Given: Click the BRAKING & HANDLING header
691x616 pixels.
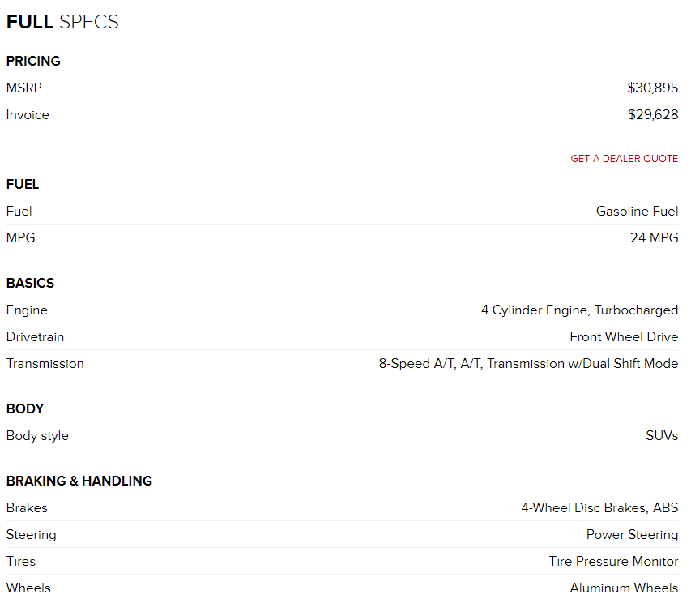Looking at the screenshot, I should [79, 481].
